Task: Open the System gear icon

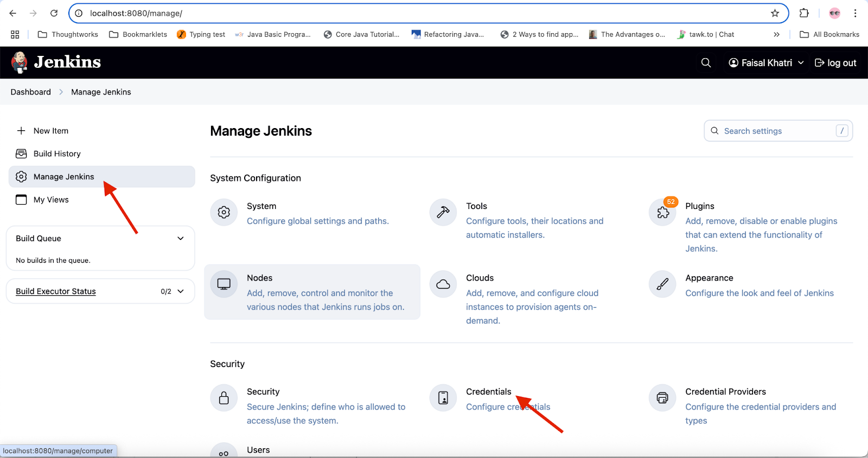Action: (224, 212)
